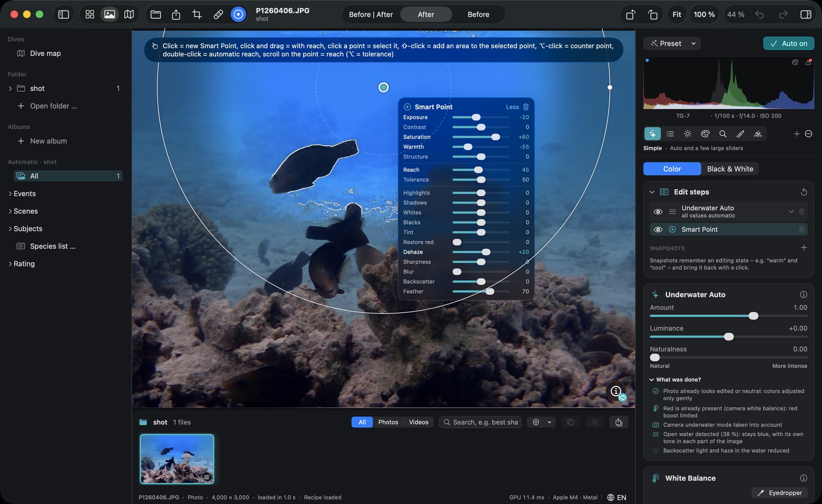Switch to grid thumbnail view
The width and height of the screenshot is (822, 504).
[90, 14]
